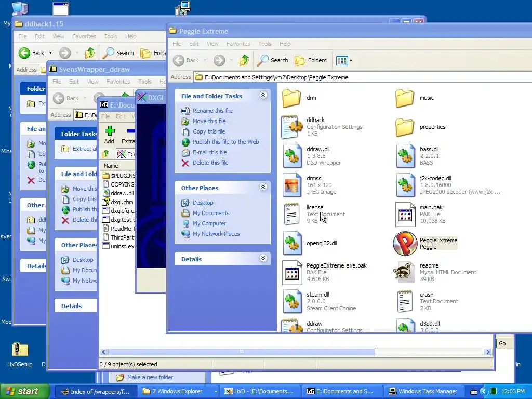Open the Favorites menu in ddhack1.15 window
Image resolution: width=532 pixels, height=399 pixels.
pyautogui.click(x=84, y=36)
